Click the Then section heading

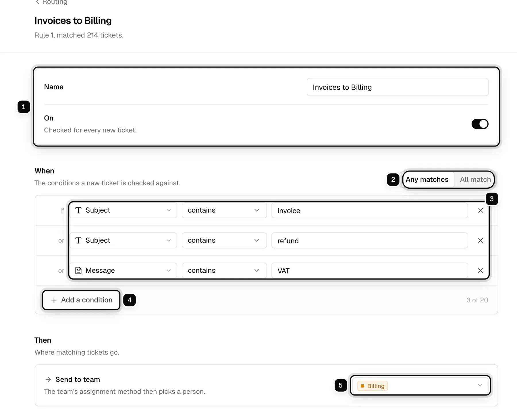coord(43,340)
